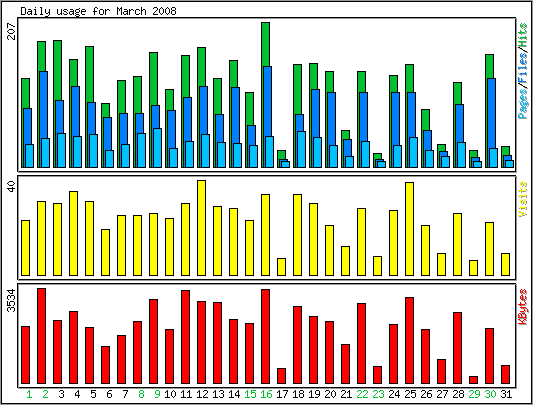Click green day label 29 on the x-axis
Viewport: 533px width, 405px height.
[x=474, y=394]
